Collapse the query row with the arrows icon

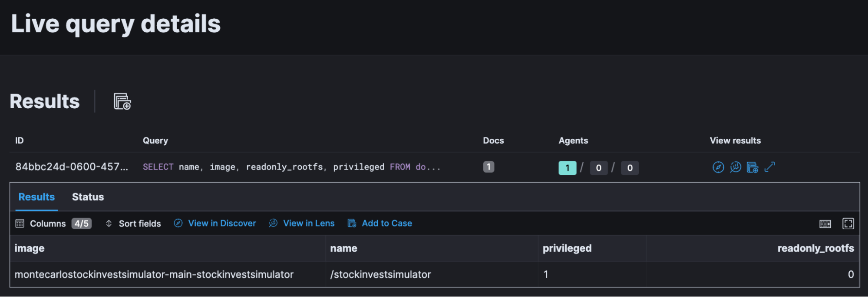(769, 167)
